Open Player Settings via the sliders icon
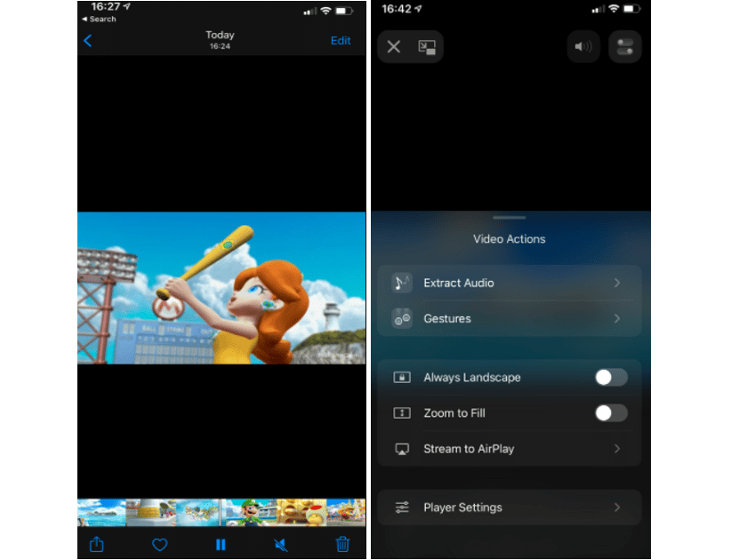This screenshot has height=560, width=731. pyautogui.click(x=401, y=507)
